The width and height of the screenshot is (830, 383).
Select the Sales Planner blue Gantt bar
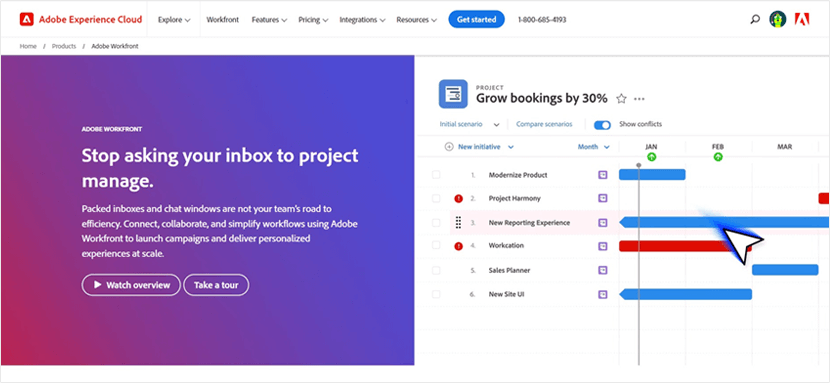785,270
